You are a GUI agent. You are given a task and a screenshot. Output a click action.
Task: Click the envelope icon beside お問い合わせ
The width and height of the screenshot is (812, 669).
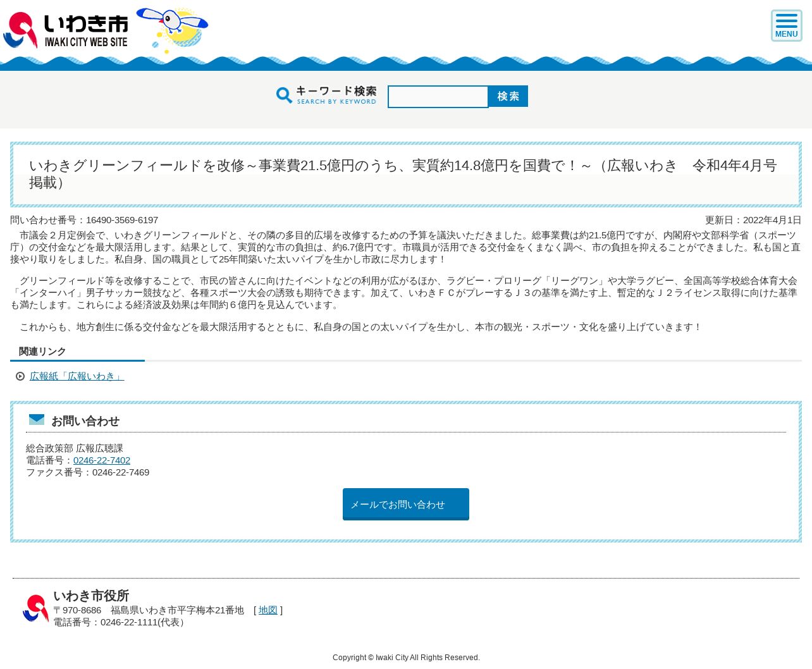pos(37,420)
